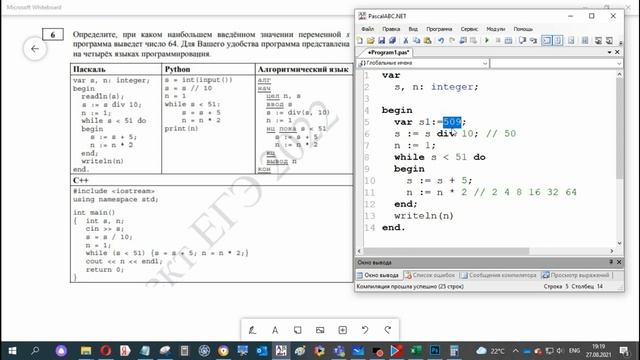The image size is (640, 360).
Task: Click the scroll right arrow in editor
Action: [x=612, y=251]
